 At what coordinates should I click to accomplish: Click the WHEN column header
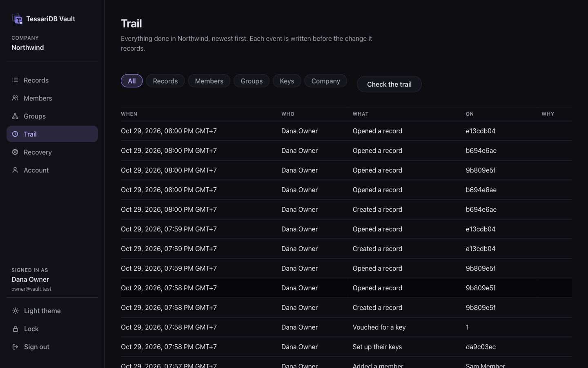(129, 114)
